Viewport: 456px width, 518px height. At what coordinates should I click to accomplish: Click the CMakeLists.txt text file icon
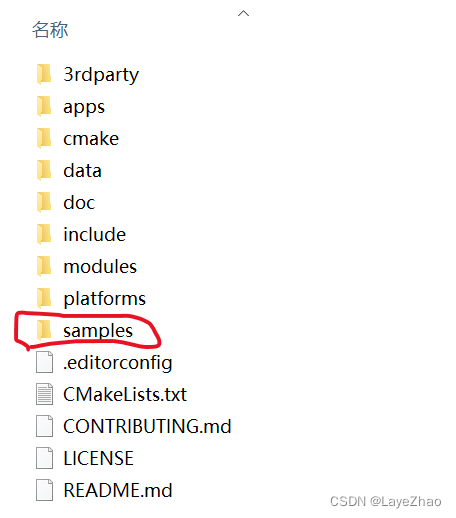click(44, 394)
